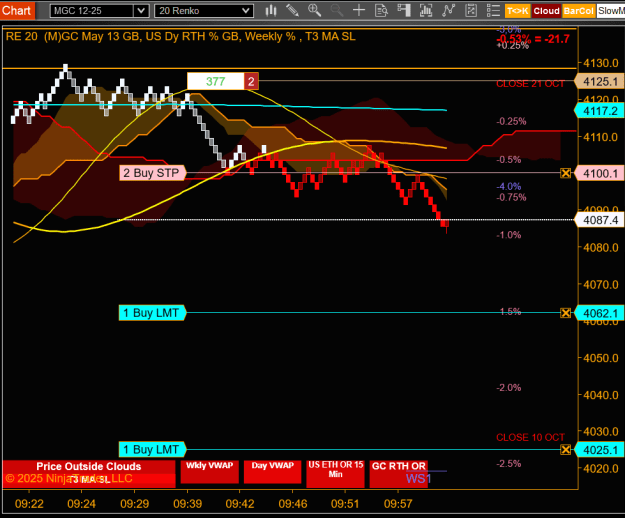Click the 4050.0 price axis label
This screenshot has height=518, width=625.
(601, 358)
